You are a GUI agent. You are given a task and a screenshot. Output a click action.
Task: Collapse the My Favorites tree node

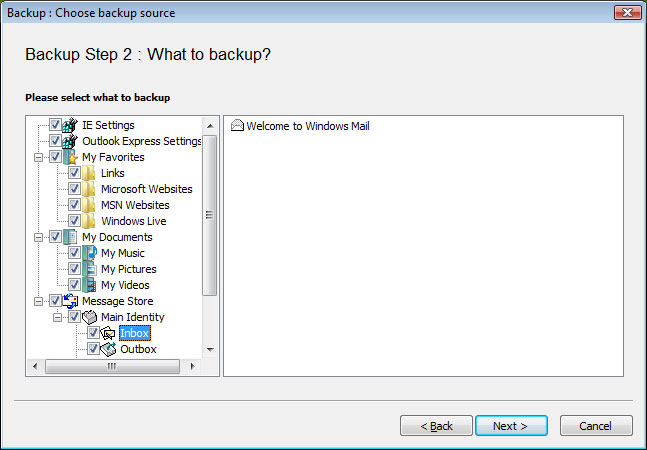coord(38,158)
